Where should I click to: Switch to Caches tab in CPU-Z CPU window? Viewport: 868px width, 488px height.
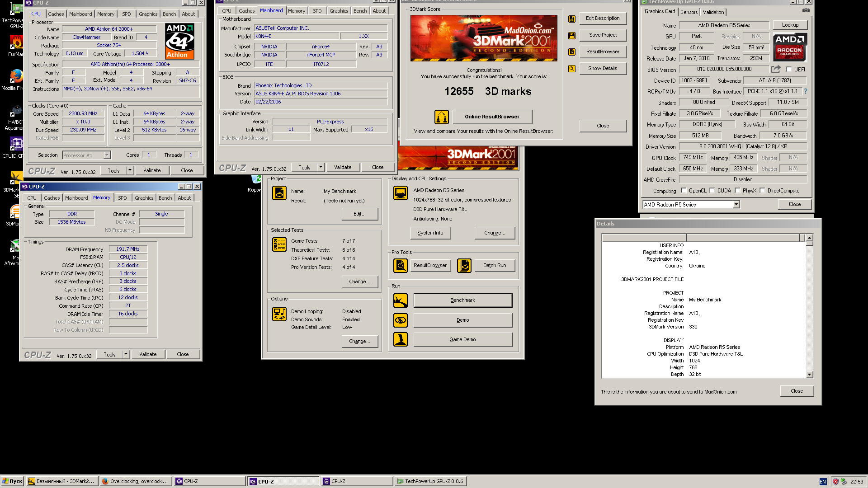(x=56, y=14)
